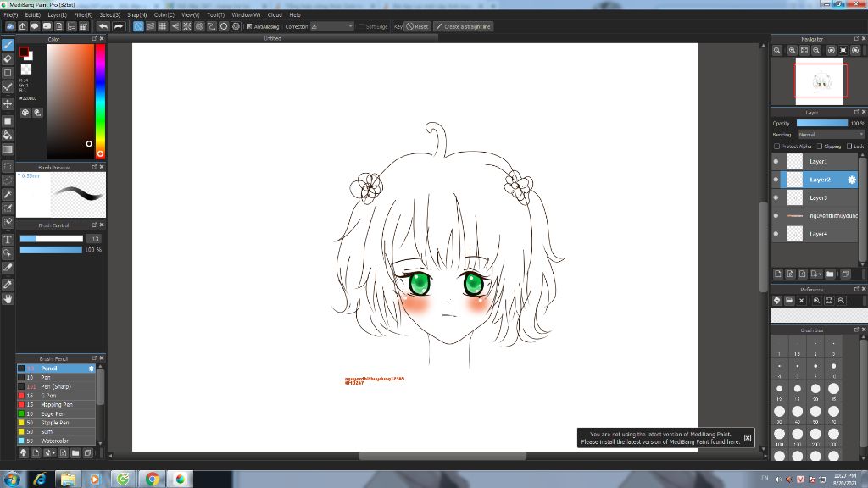Open the File menu
Viewport: 868px width, 488px height.
click(x=10, y=15)
